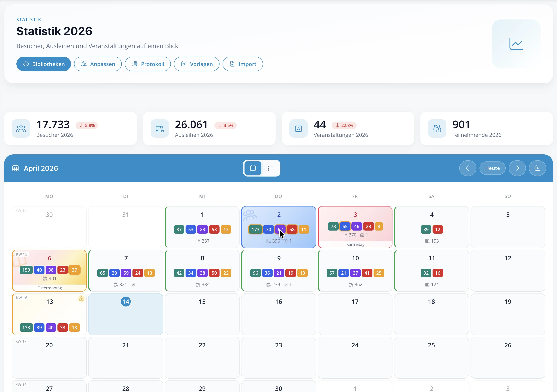Click the Veranstaltungen event icon
Image resolution: width=557 pixels, height=392 pixels.
pos(298,128)
